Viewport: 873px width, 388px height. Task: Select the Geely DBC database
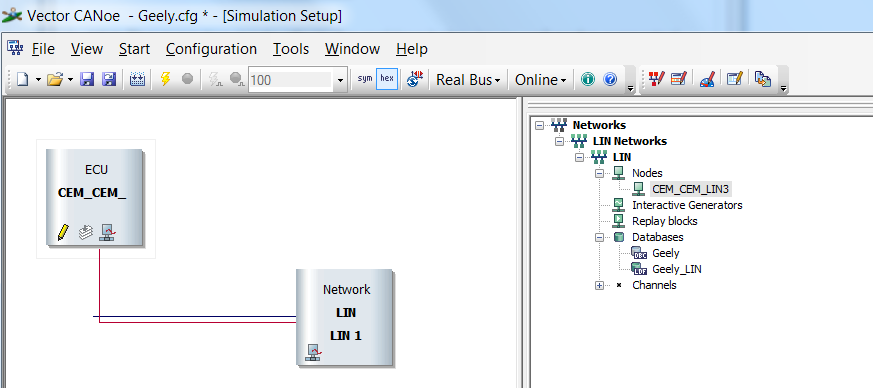pos(666,253)
